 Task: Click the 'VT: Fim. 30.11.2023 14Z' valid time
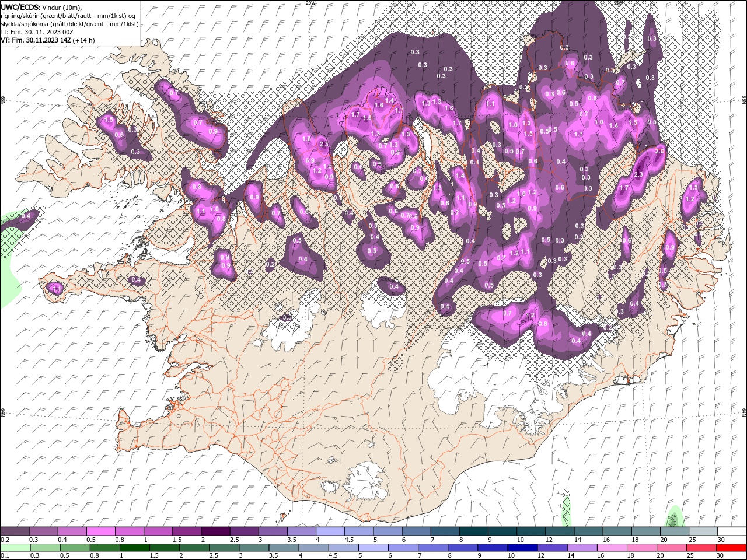tap(36, 40)
